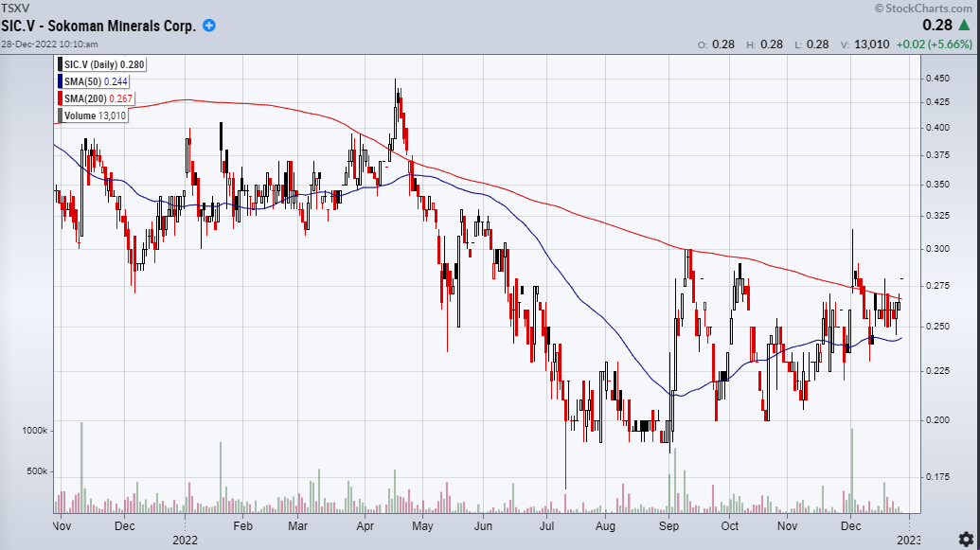This screenshot has height=550, width=980.
Task: Click the SMA(50) 0.244 legend entry
Action: point(94,81)
